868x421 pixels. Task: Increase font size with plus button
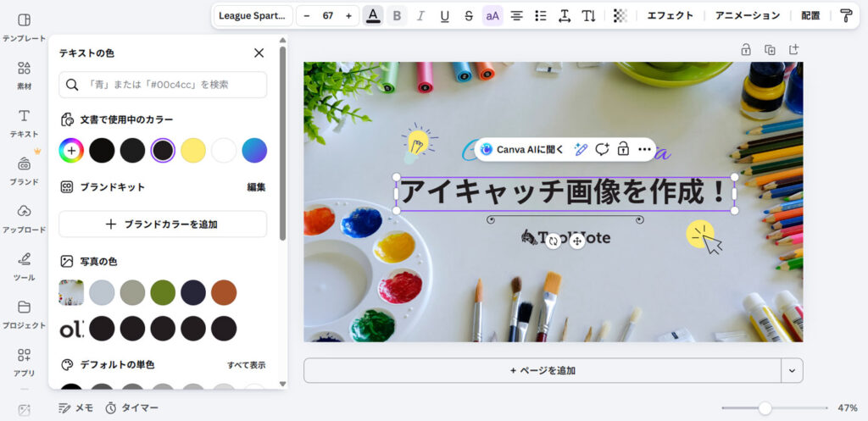348,15
